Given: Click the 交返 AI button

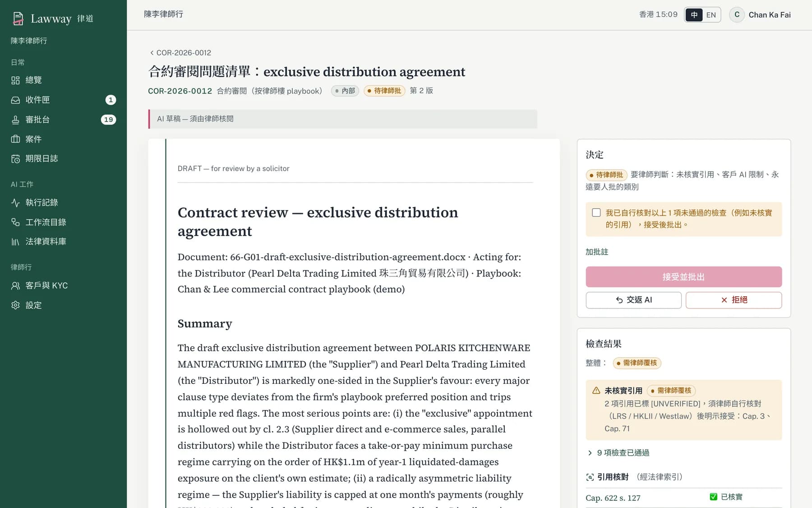Looking at the screenshot, I should point(633,300).
